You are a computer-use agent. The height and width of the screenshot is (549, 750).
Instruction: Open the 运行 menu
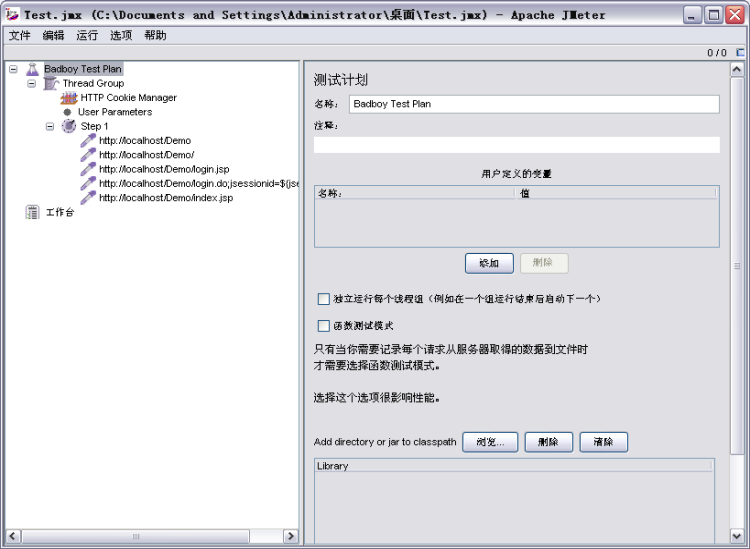pos(87,35)
